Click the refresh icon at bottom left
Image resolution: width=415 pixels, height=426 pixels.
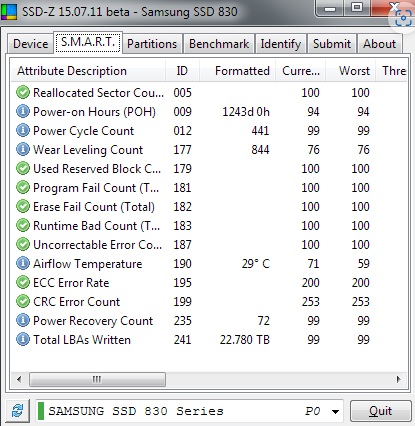click(x=17, y=411)
